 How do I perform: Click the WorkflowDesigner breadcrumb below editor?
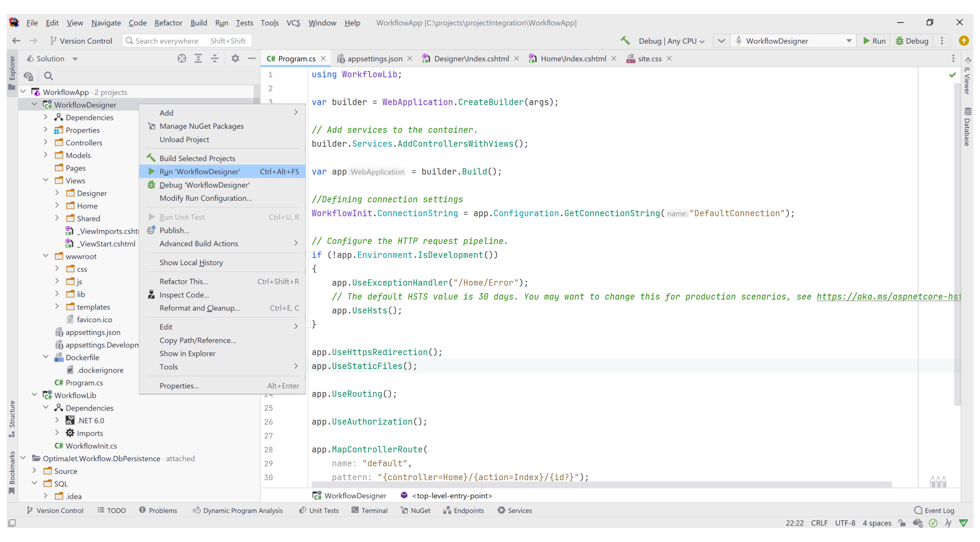tap(350, 496)
